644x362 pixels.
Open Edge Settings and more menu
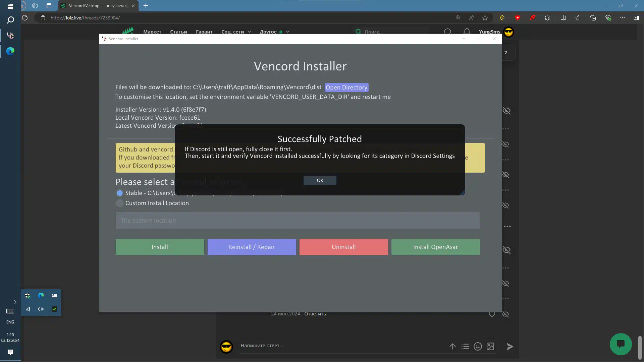pos(623,18)
